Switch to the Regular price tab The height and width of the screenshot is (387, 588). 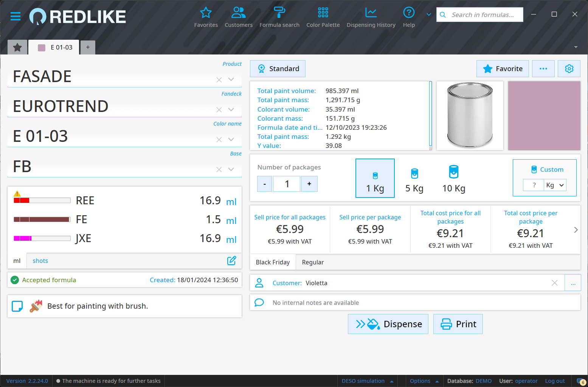pos(312,262)
